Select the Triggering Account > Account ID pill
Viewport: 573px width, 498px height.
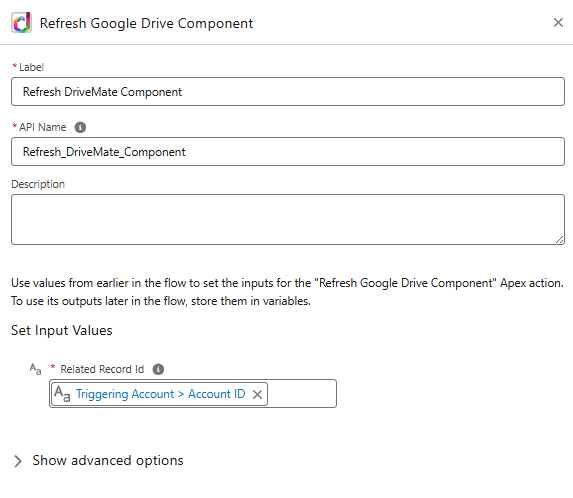160,394
